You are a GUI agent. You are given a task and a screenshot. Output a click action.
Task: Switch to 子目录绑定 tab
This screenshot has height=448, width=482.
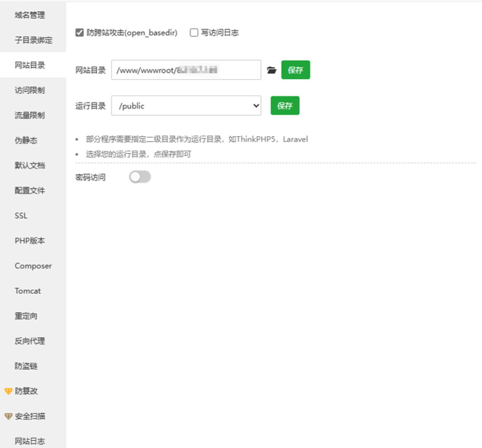click(33, 40)
